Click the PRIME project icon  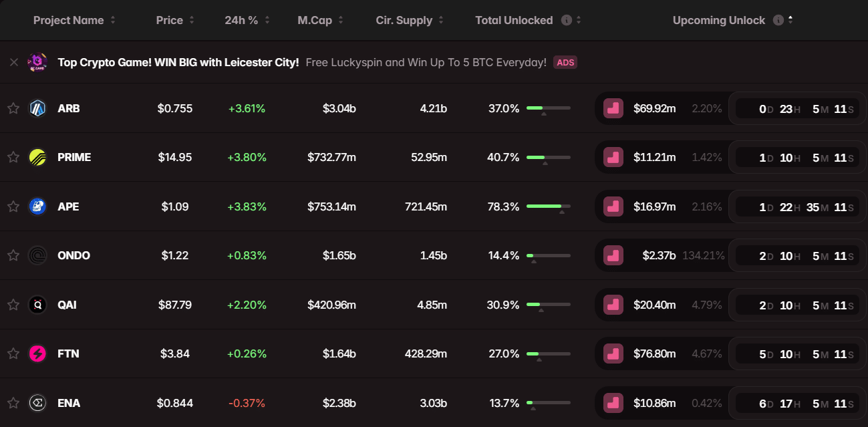pos(38,157)
